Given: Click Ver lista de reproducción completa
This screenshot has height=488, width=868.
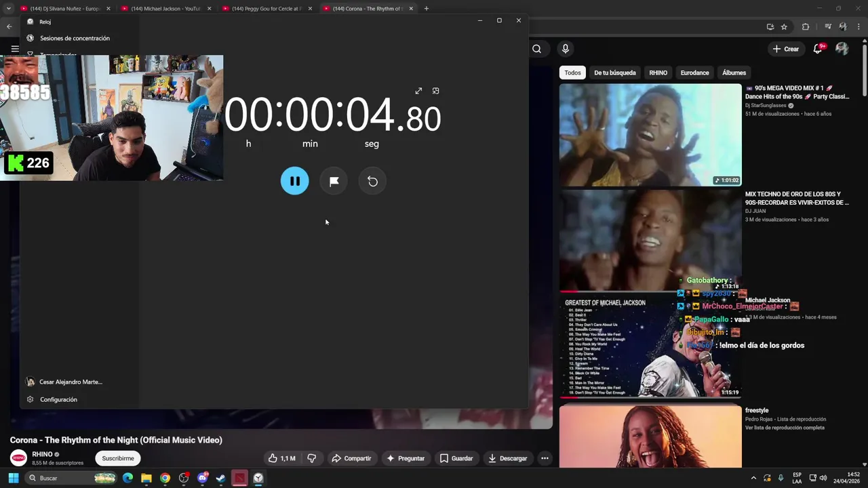Looking at the screenshot, I should (785, 428).
